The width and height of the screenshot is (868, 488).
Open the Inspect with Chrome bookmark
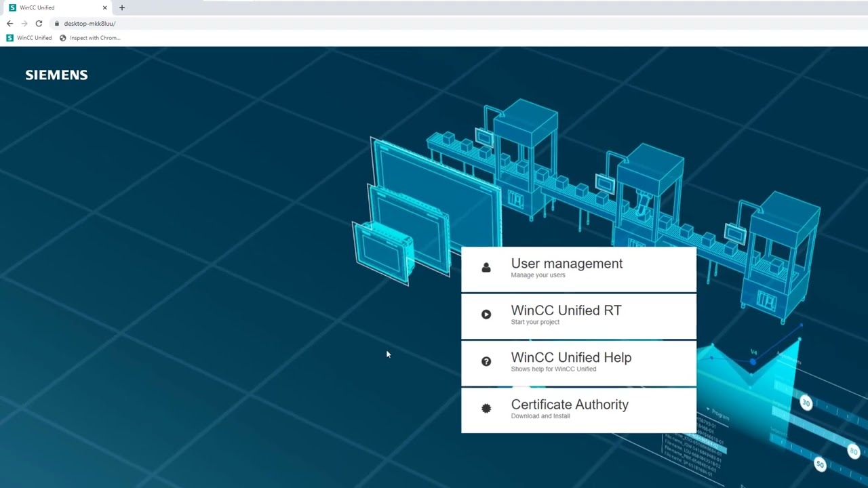point(90,38)
